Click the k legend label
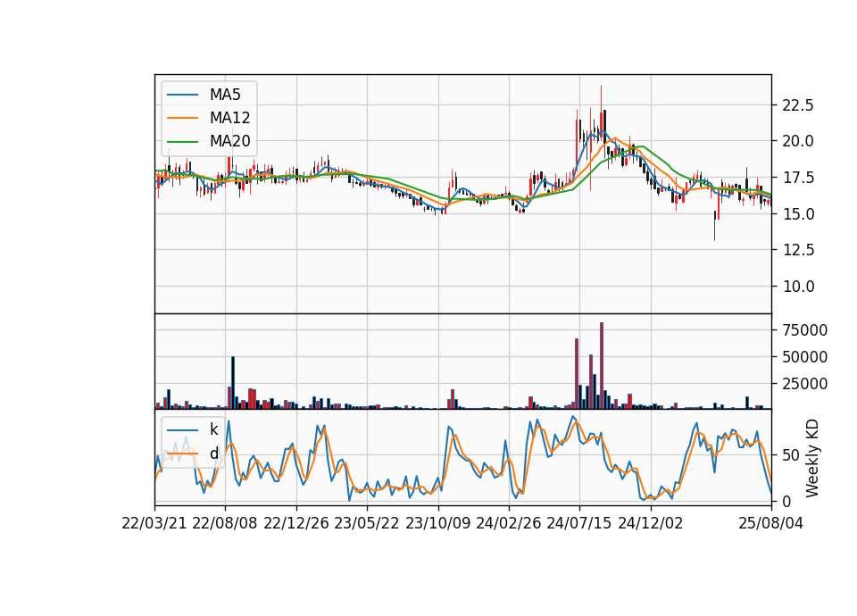 point(213,429)
